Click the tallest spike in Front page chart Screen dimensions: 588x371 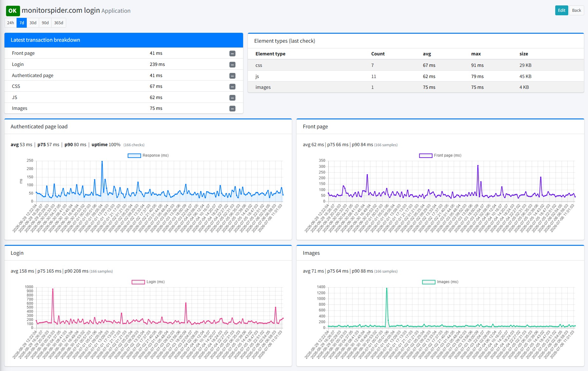[x=478, y=166]
